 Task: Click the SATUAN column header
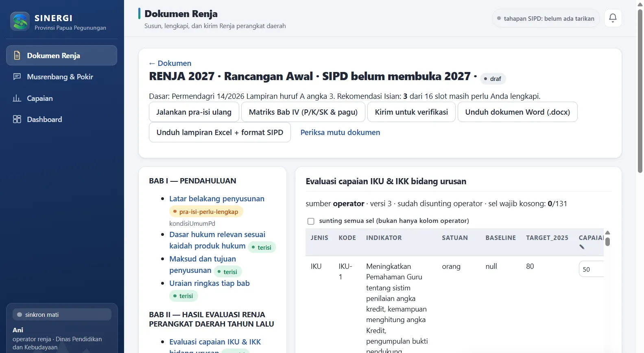tap(455, 238)
